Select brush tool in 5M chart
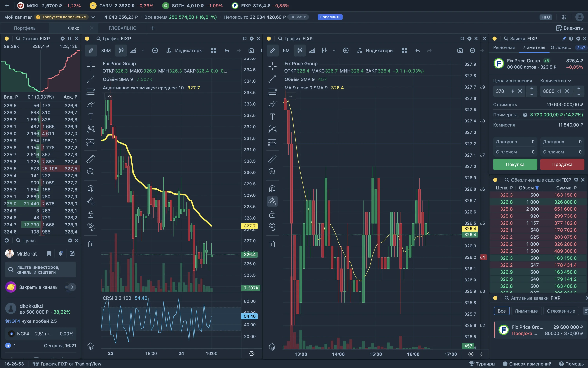The image size is (588, 368). [x=272, y=104]
